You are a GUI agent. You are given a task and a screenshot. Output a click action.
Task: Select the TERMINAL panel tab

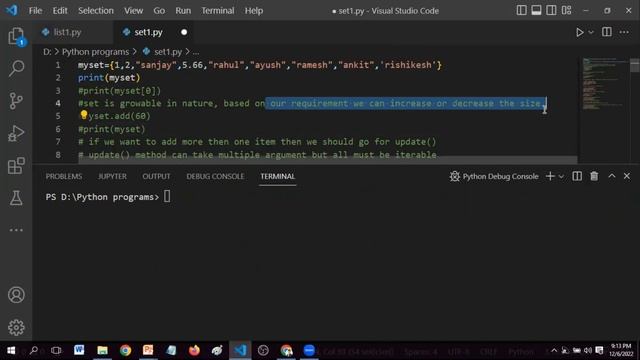point(278,176)
